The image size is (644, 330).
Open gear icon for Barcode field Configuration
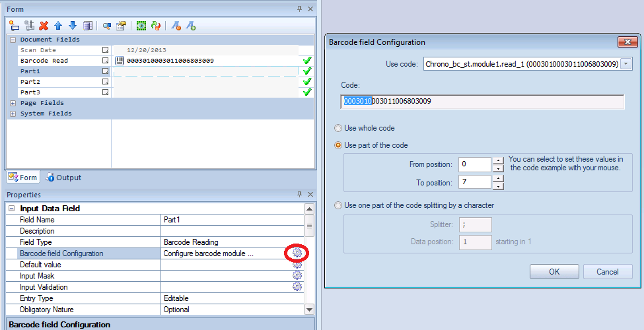[297, 253]
